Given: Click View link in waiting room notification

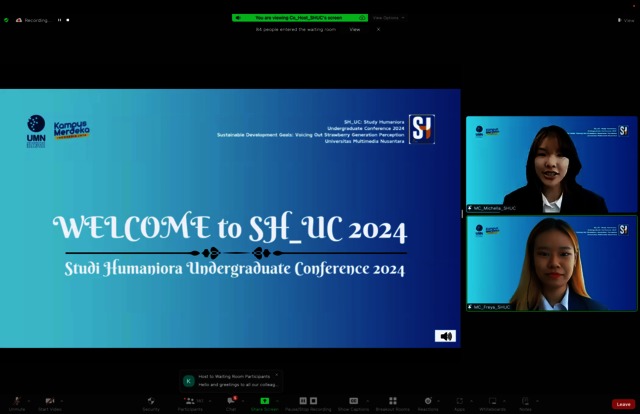Looking at the screenshot, I should coord(355,29).
